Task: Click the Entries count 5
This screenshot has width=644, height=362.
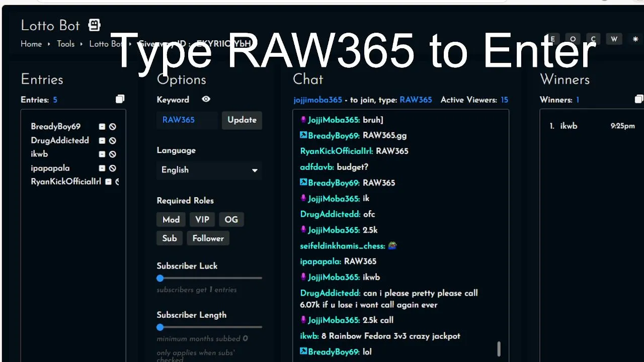Action: pos(55,100)
